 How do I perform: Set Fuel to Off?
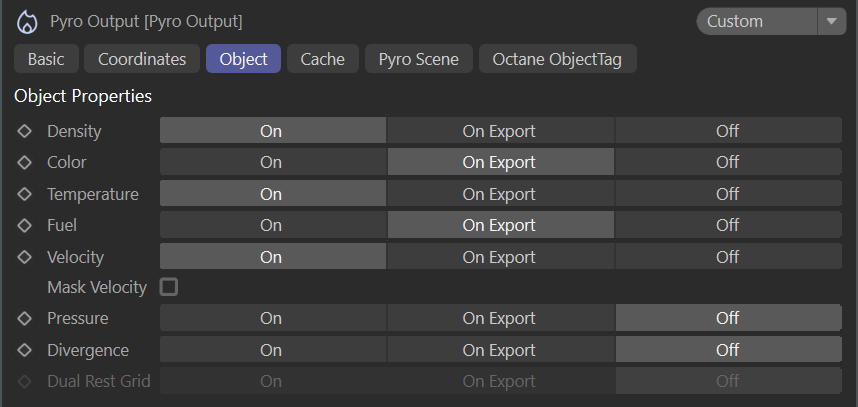[727, 225]
